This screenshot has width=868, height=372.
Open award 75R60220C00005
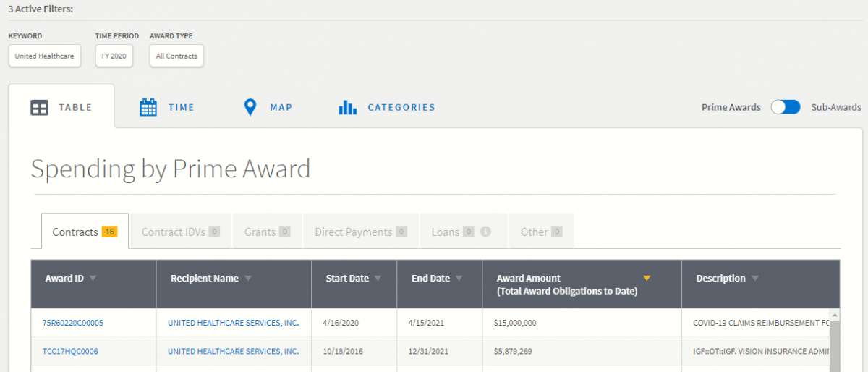(73, 323)
